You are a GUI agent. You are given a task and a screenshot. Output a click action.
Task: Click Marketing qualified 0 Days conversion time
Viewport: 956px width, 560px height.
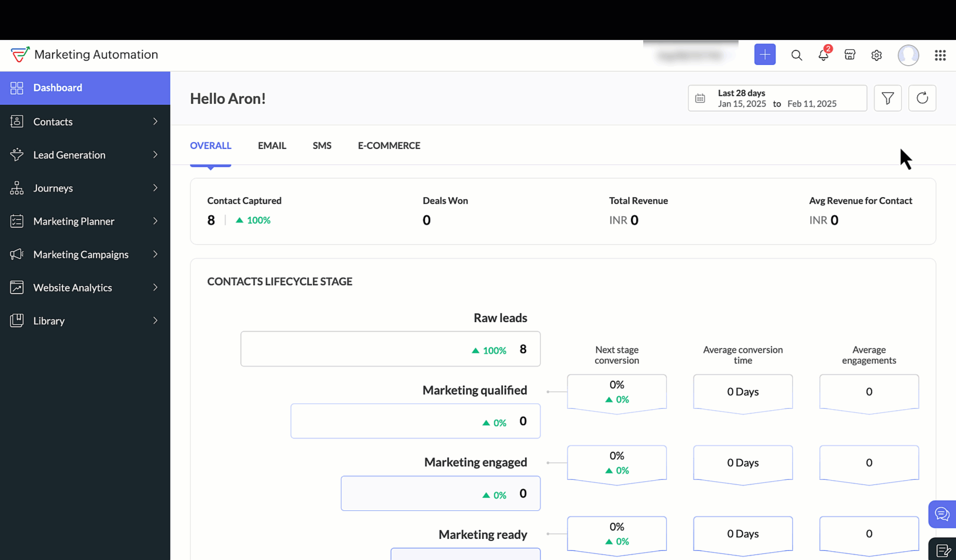(743, 394)
